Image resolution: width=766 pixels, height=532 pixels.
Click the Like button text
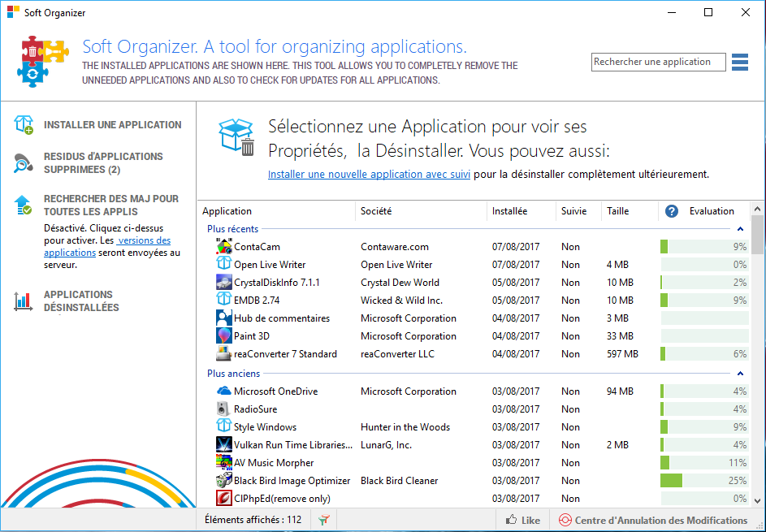click(x=530, y=521)
